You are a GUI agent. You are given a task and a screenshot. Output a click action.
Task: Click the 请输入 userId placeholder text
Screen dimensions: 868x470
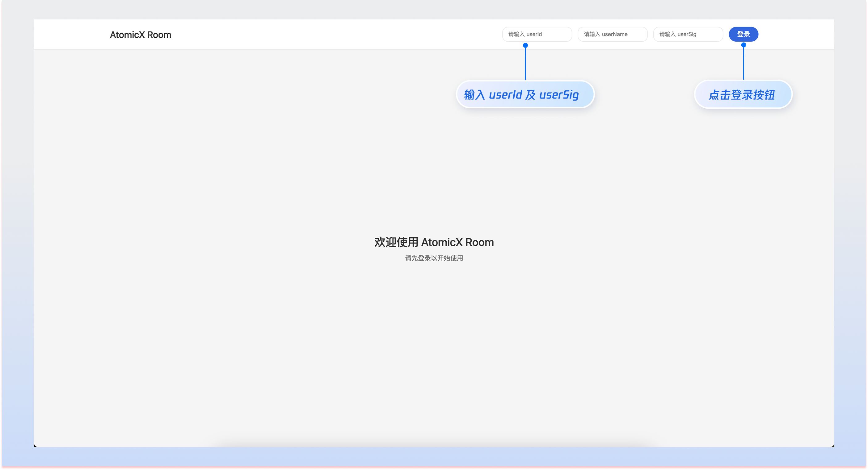(525, 34)
